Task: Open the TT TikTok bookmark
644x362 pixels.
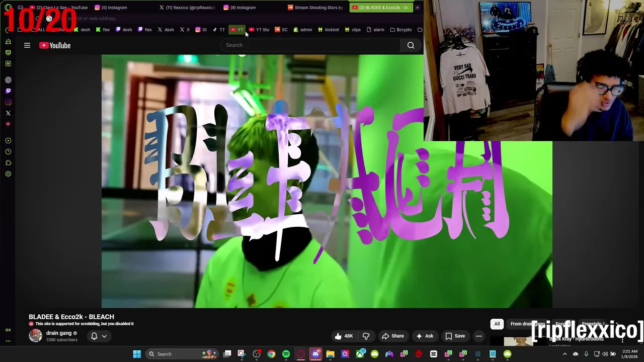Action: click(x=218, y=30)
